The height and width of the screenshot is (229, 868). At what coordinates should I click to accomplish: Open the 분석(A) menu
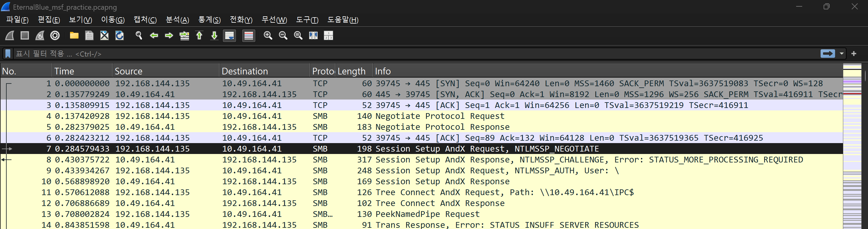tap(177, 20)
